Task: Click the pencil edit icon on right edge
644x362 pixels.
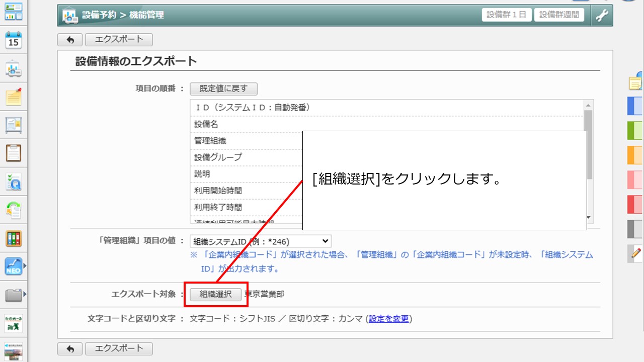Action: [636, 254]
